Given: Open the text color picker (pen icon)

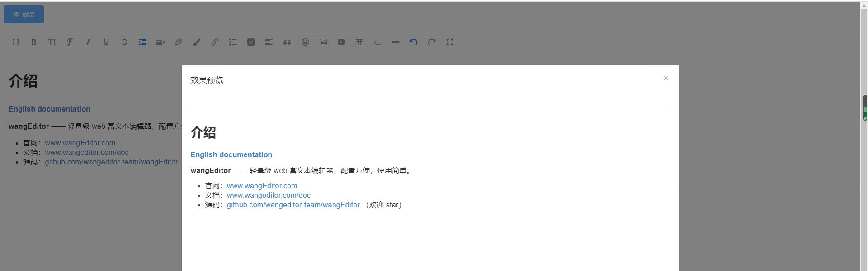Looking at the screenshot, I should coord(179,42).
